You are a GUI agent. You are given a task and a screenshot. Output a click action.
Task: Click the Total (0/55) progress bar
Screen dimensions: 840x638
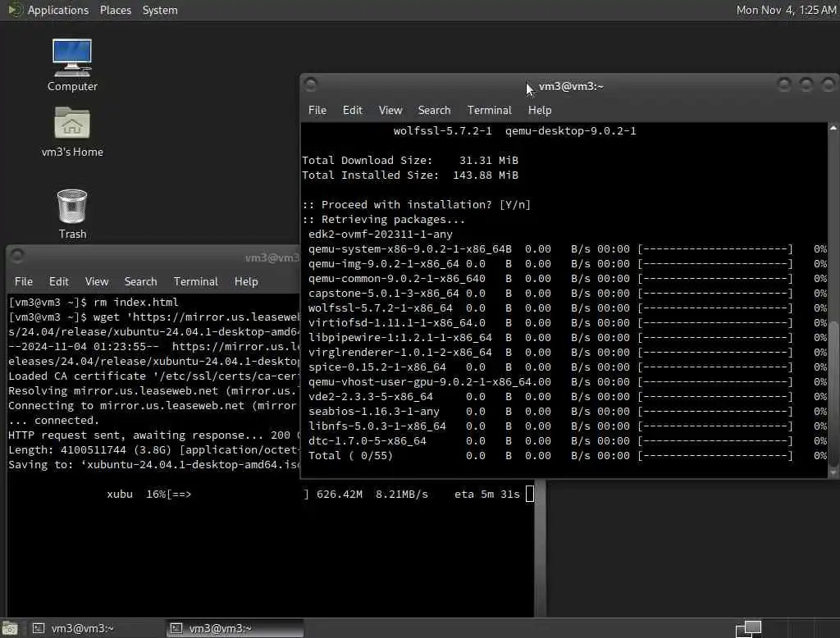click(714, 456)
